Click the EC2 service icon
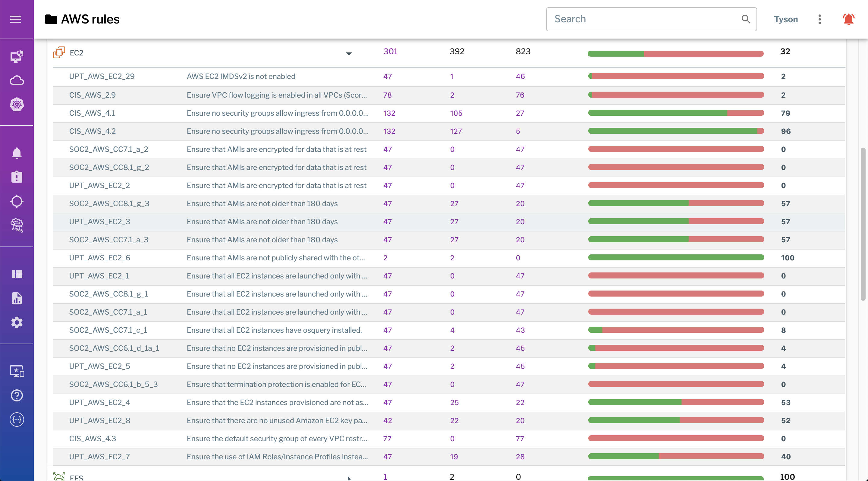The height and width of the screenshot is (481, 868). pyautogui.click(x=59, y=52)
